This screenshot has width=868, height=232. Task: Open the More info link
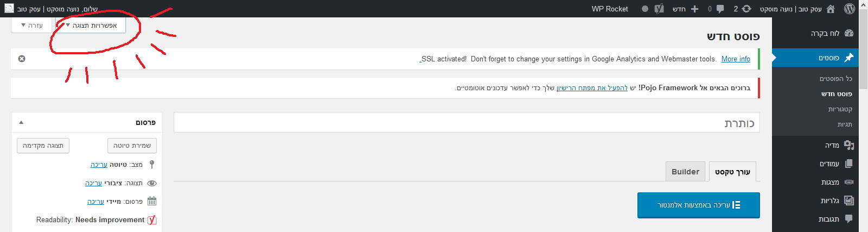click(x=736, y=59)
